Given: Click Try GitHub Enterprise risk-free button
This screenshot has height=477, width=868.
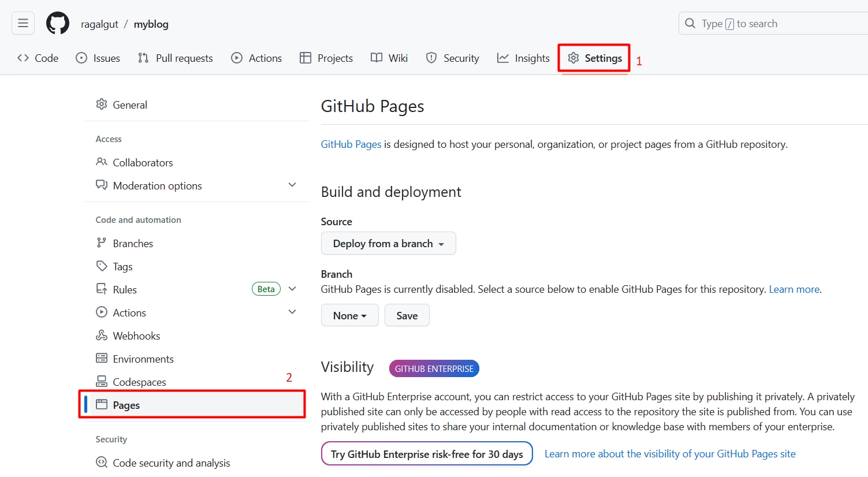Looking at the screenshot, I should tap(427, 454).
